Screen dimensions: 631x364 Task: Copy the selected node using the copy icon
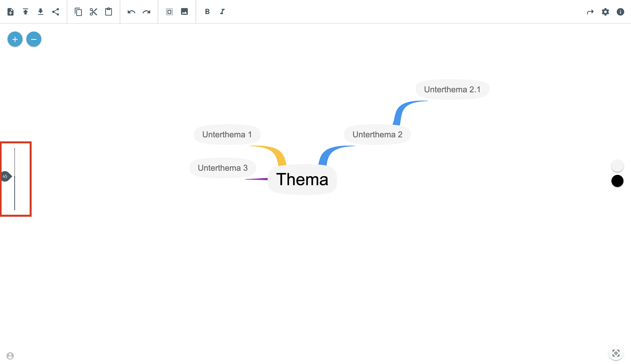coord(78,12)
